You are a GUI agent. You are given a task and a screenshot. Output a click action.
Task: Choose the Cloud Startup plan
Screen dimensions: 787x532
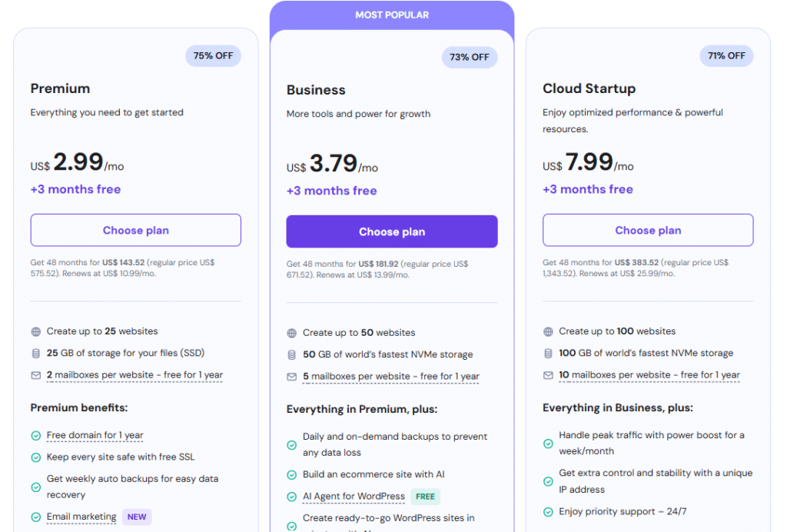(x=648, y=230)
